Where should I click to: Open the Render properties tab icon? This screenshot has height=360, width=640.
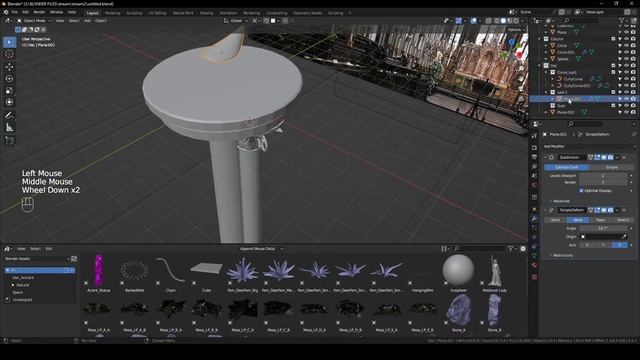[535, 148]
